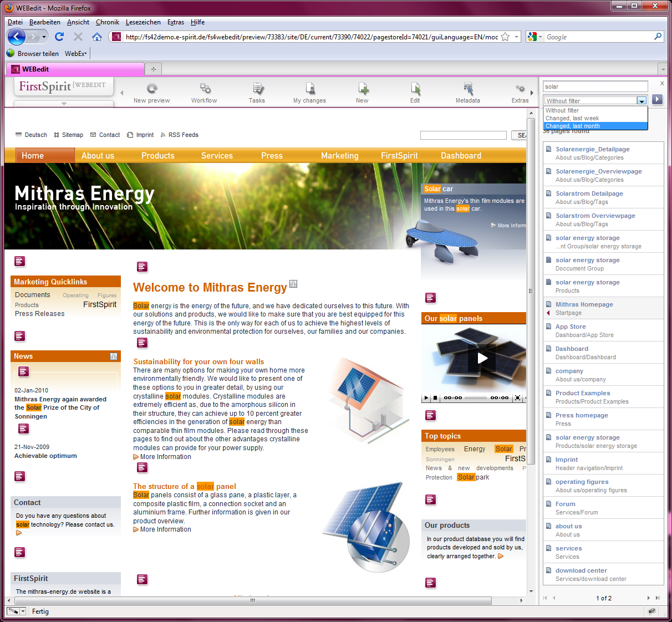Click the video progress slider
The height and width of the screenshot is (622, 672).
pyautogui.click(x=476, y=397)
